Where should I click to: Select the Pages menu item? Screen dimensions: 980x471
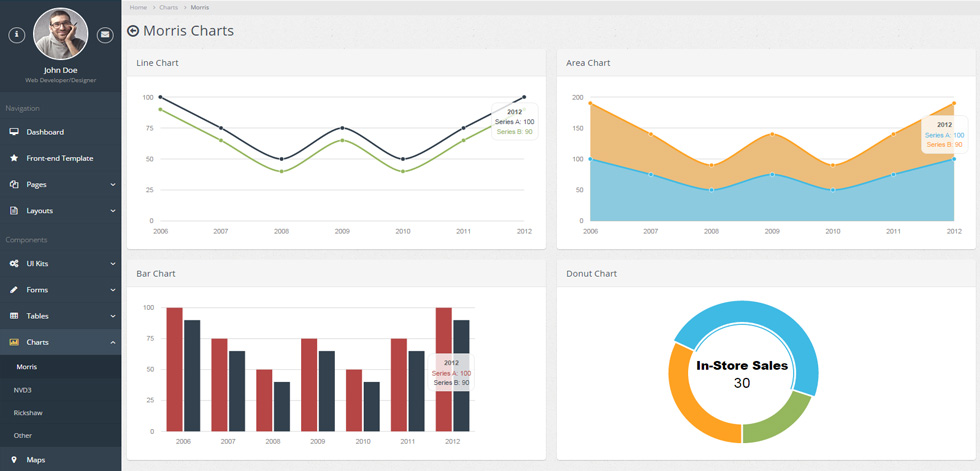point(61,185)
